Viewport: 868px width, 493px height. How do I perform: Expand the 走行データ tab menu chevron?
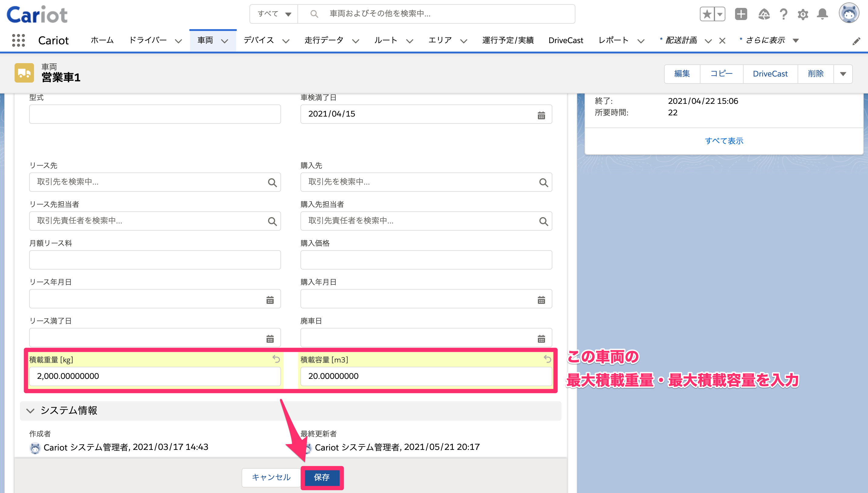(x=355, y=41)
